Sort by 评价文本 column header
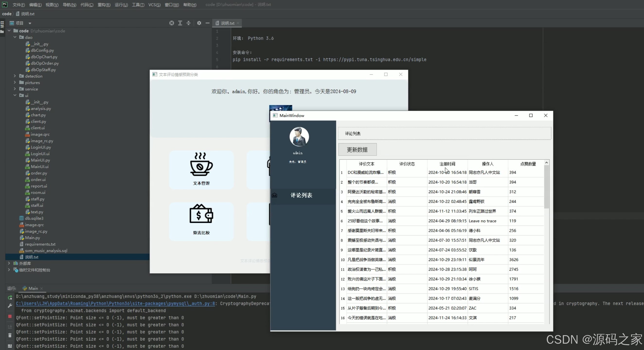This screenshot has width=644, height=350. point(367,164)
